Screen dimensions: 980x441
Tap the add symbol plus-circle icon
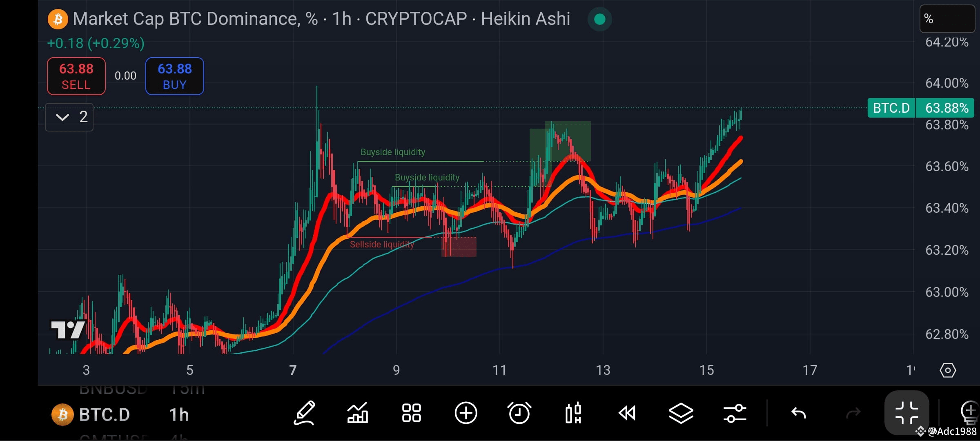click(466, 413)
